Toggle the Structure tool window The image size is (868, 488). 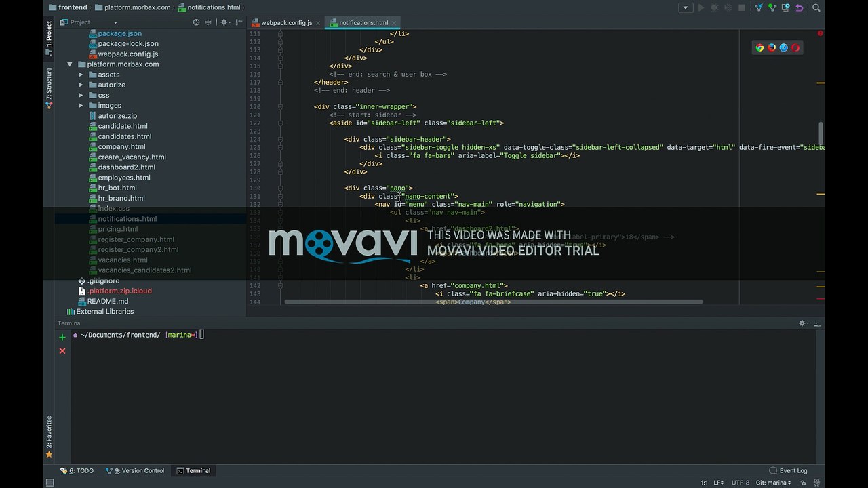[x=49, y=89]
